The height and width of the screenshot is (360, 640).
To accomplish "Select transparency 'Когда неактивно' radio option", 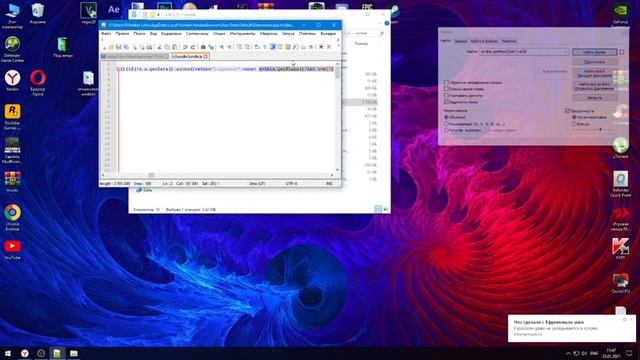I will (x=574, y=117).
